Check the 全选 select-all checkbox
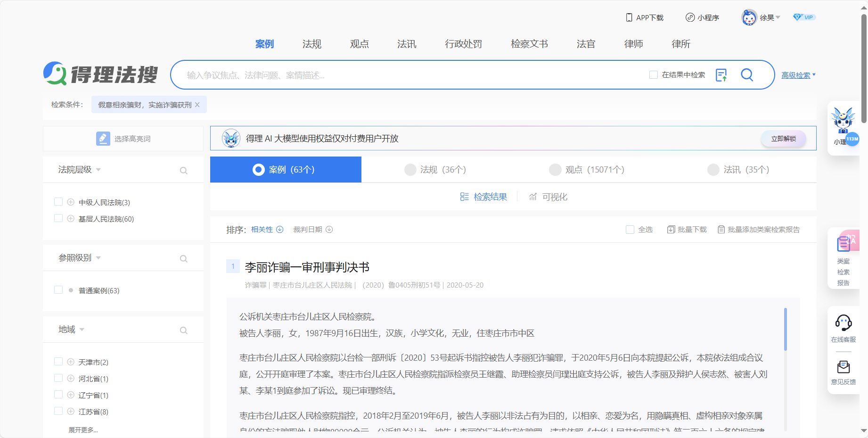The image size is (868, 438). click(630, 229)
